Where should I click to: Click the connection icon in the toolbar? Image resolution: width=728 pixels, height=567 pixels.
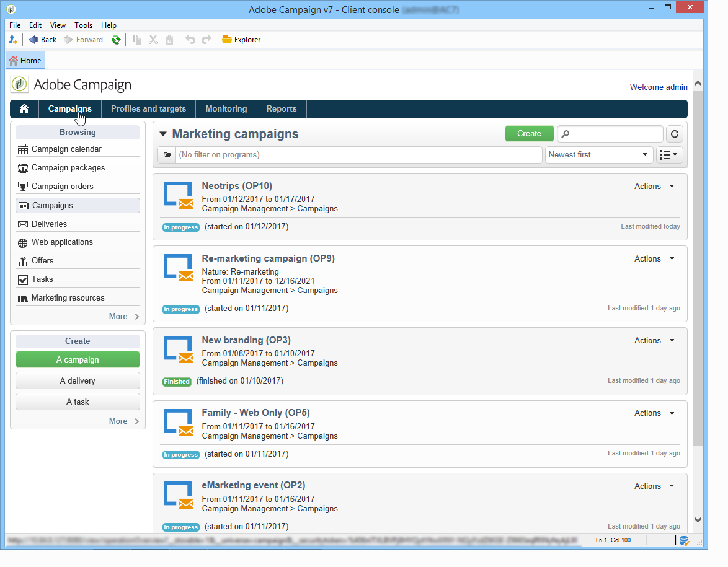12,40
